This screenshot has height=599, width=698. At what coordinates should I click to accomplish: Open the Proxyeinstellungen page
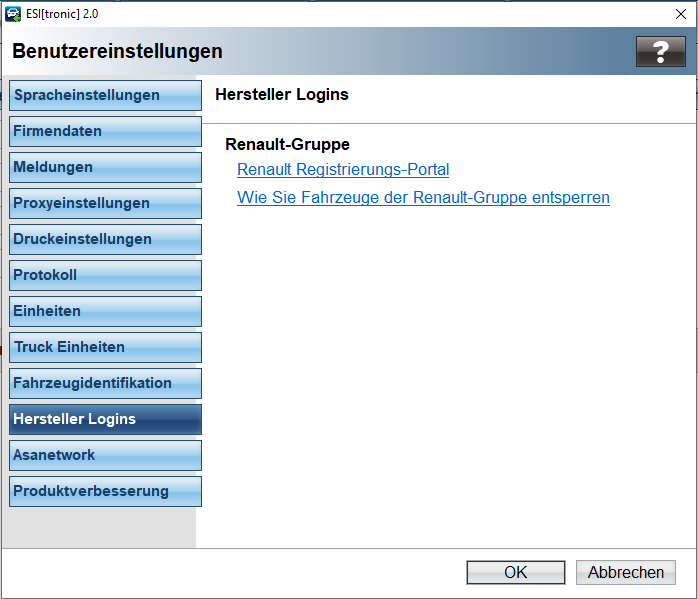105,203
